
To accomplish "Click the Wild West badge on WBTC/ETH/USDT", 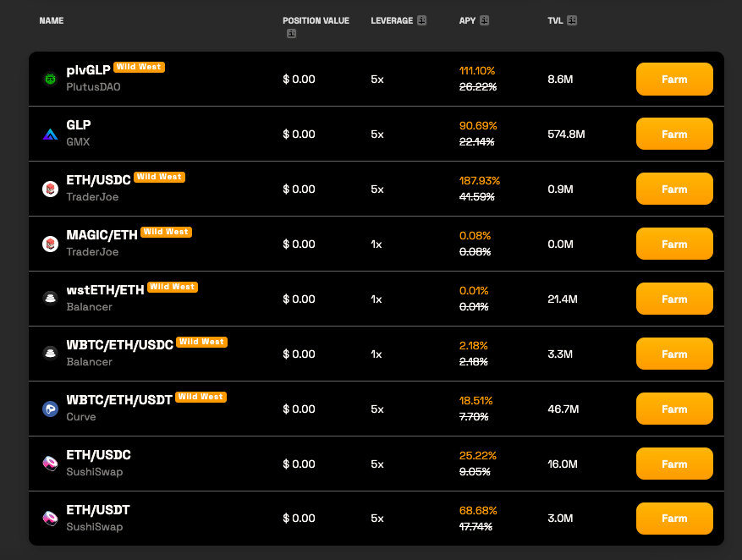I will click(201, 397).
